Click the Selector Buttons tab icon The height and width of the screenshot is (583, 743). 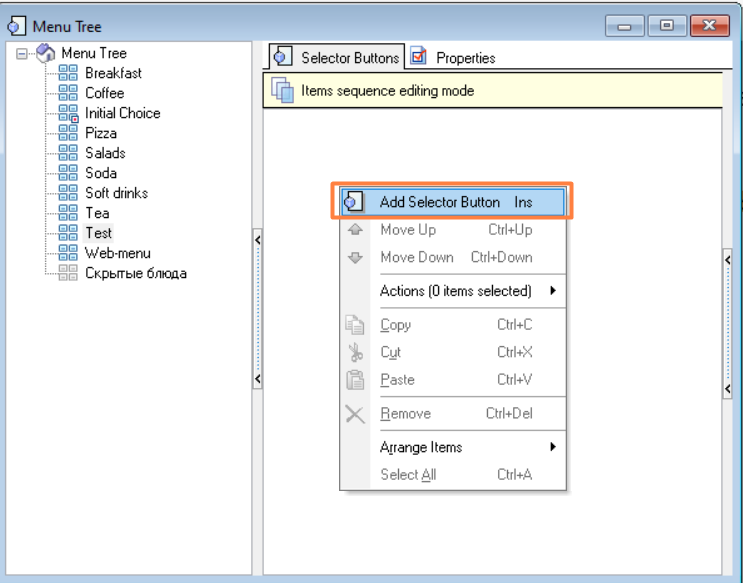283,57
